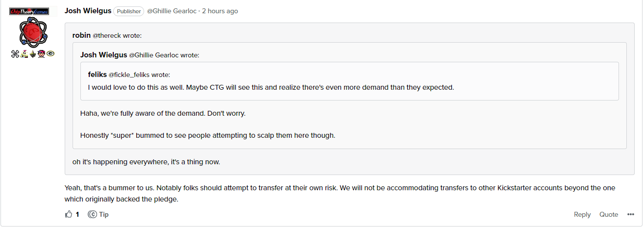Screen dimensions: 644x228
Task: Click the second microbadge with pink hat
Action: pos(24,53)
